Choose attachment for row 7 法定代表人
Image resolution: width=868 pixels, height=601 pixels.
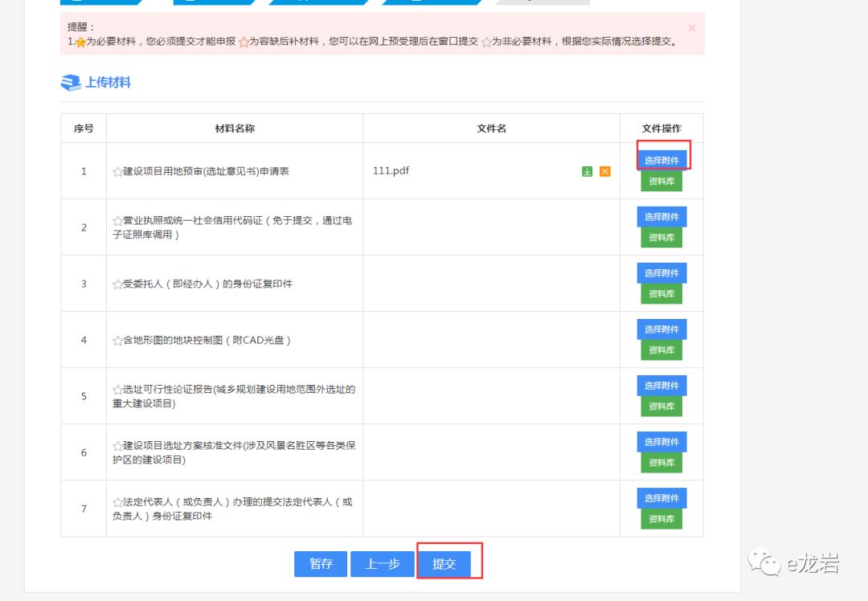click(x=661, y=498)
